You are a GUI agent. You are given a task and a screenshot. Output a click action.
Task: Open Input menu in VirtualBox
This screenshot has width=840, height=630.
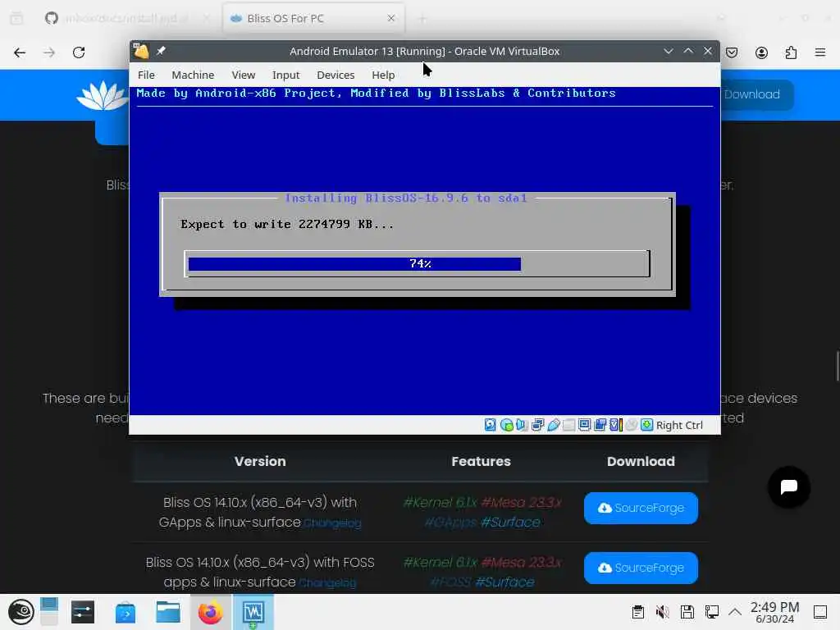point(285,75)
